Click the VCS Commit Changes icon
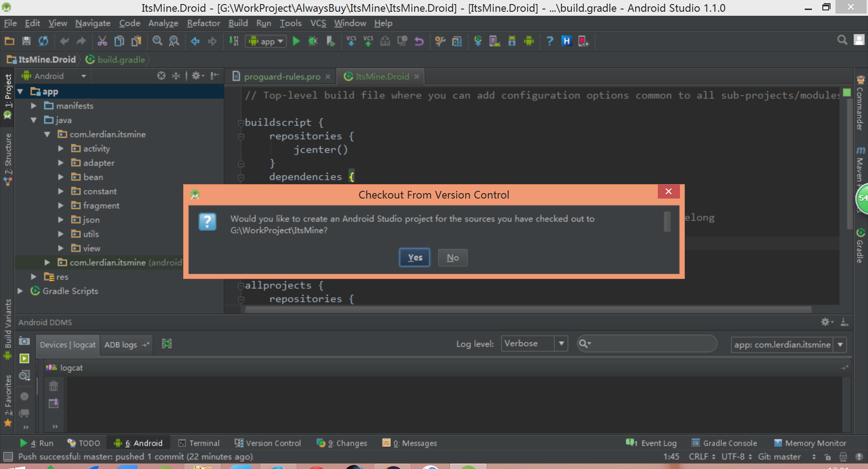Image resolution: width=868 pixels, height=469 pixels. point(368,41)
